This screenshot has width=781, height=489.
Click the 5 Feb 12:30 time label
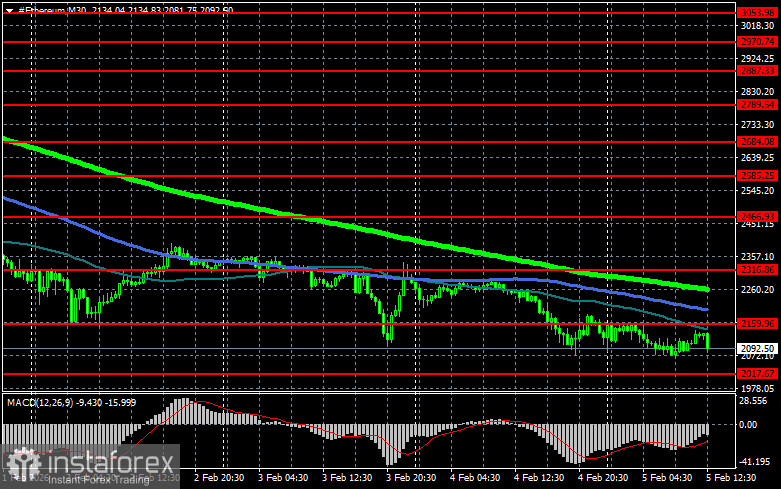[731, 478]
